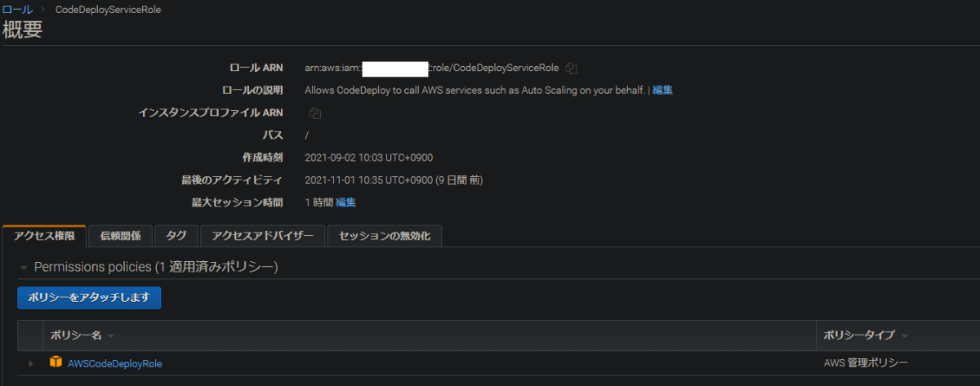980x386 pixels.
Task: Sort by ポリシータイプ column arrow
Action: click(x=905, y=336)
